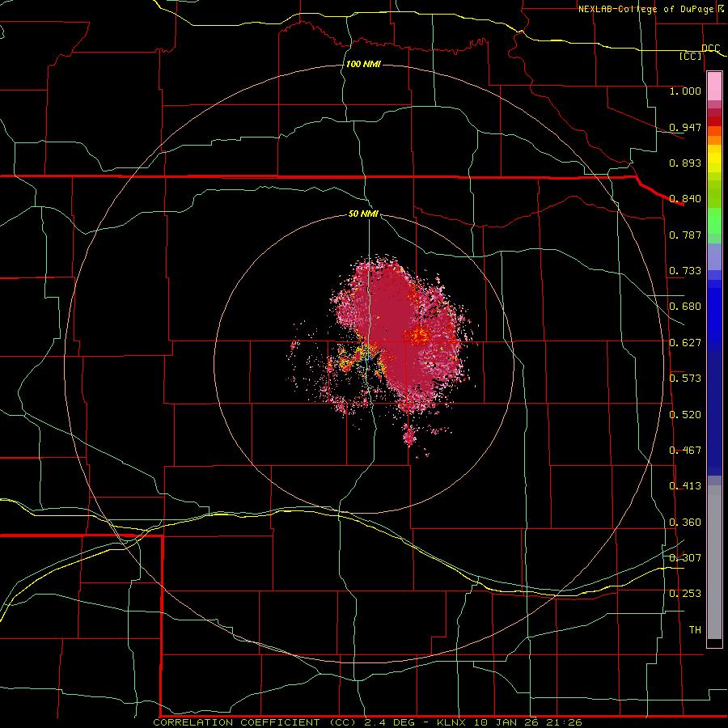Click the 0.413 legend value
The width and height of the screenshot is (728, 728).
point(685,486)
